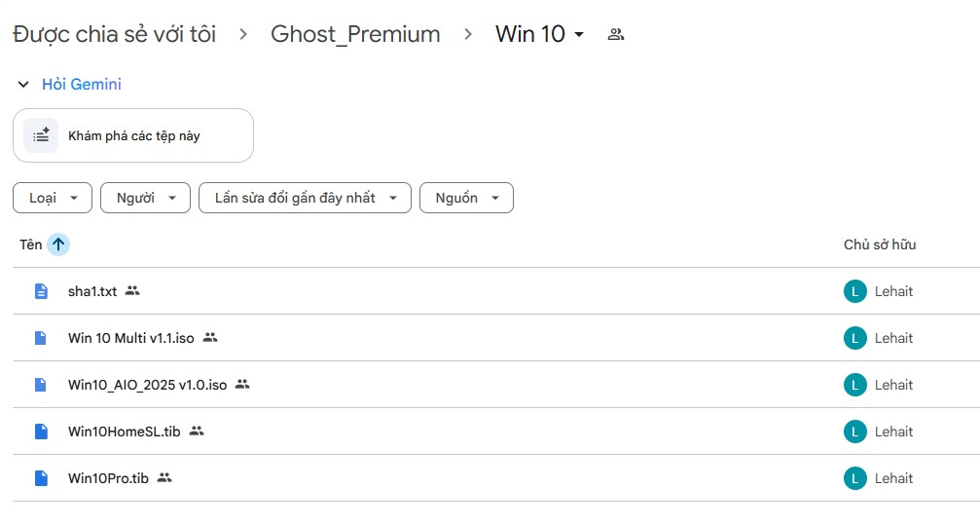Open the Loại filter dropdown
The image size is (980, 526).
click(53, 198)
